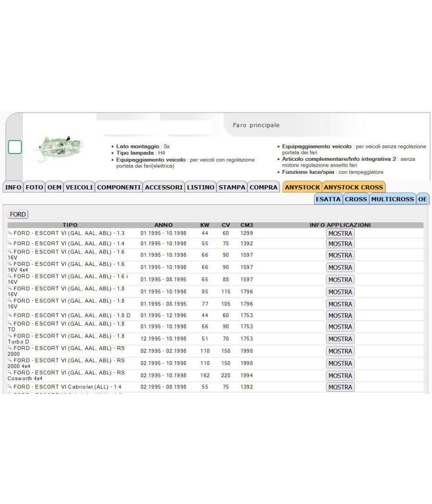This screenshot has height=504, width=432.
Task: Click the 'Faro principale' product title
Action: tap(256, 125)
